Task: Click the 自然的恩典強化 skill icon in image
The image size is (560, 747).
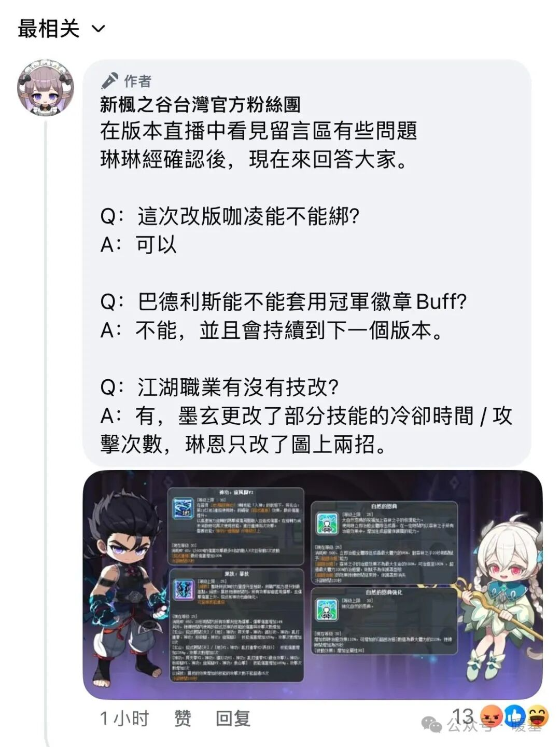Action: [327, 611]
